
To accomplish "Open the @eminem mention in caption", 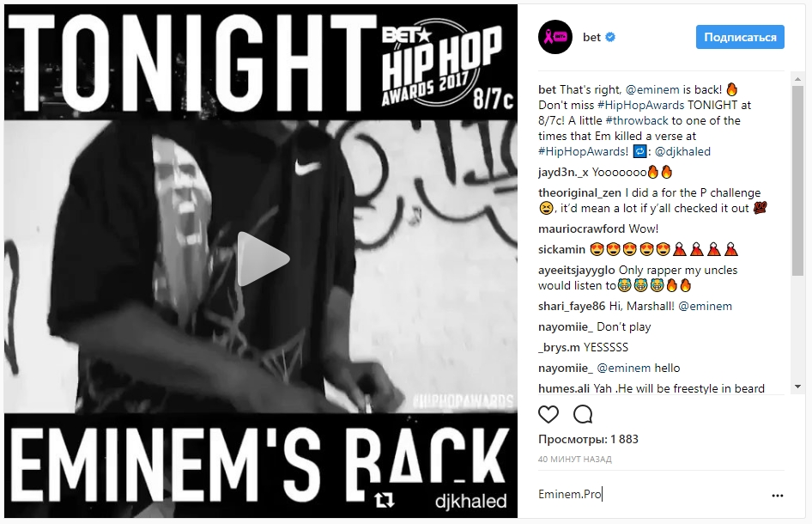I will click(652, 89).
